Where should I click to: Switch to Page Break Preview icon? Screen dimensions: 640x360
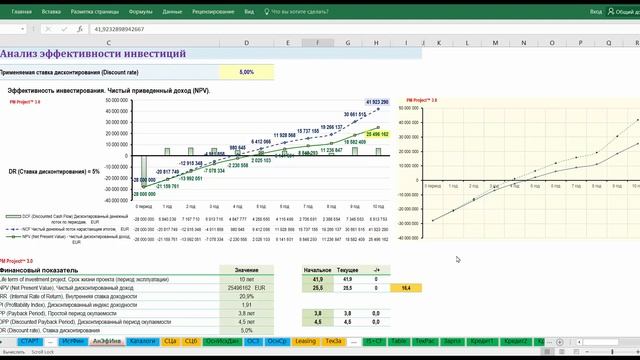point(576,351)
